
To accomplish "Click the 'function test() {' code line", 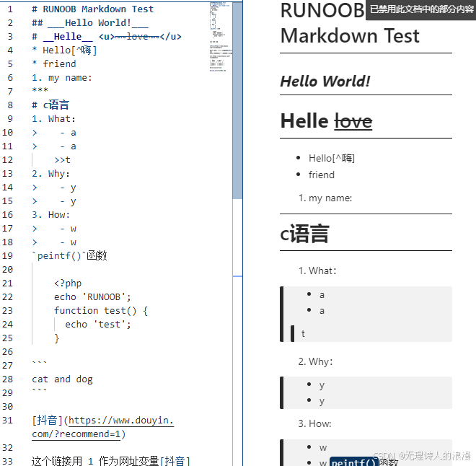I will [x=101, y=311].
